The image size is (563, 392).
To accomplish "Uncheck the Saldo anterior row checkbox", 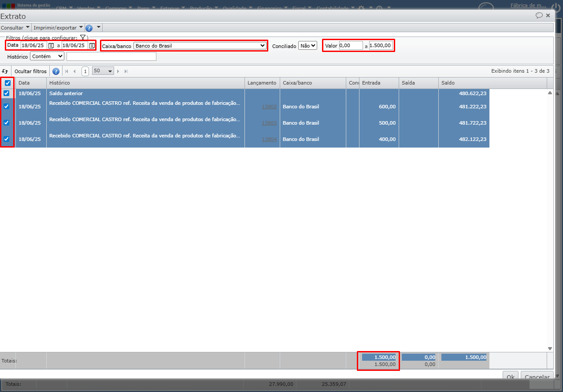I will (x=7, y=93).
